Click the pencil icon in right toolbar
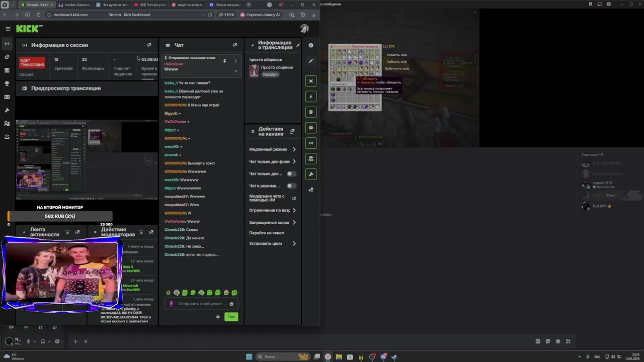The width and height of the screenshot is (644, 362). [311, 61]
